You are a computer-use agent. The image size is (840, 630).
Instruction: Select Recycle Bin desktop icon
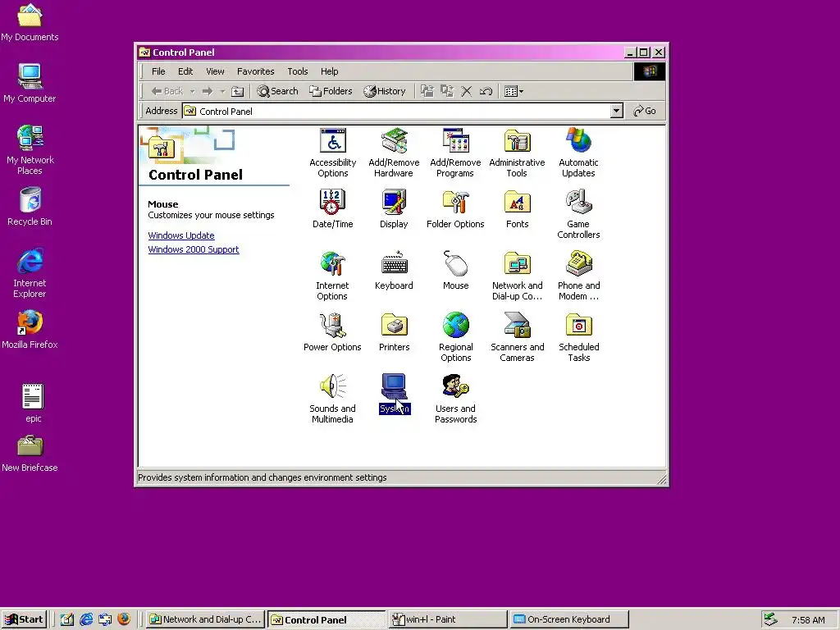[x=30, y=206]
